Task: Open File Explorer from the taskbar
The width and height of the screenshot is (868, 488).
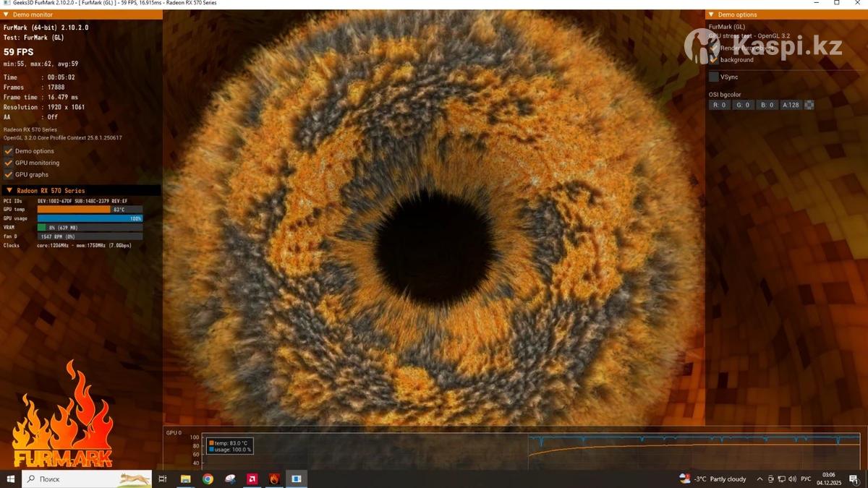Action: (x=185, y=479)
